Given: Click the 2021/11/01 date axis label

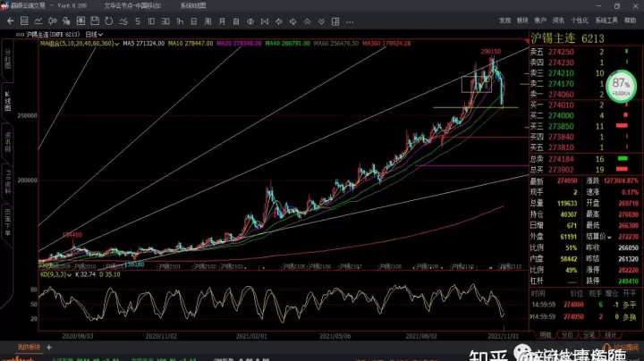Looking at the screenshot, I should coord(503,336).
